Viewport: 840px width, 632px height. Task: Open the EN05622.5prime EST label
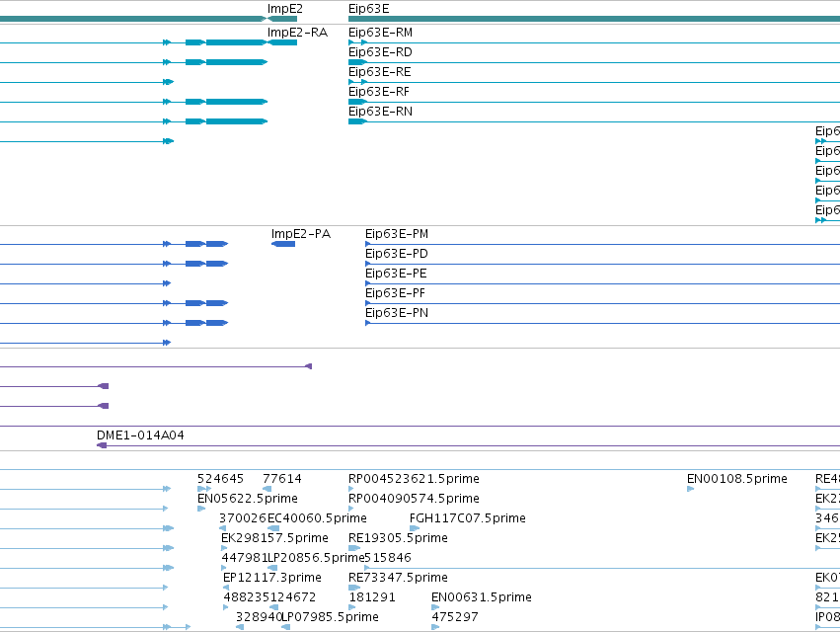pyautogui.click(x=248, y=499)
